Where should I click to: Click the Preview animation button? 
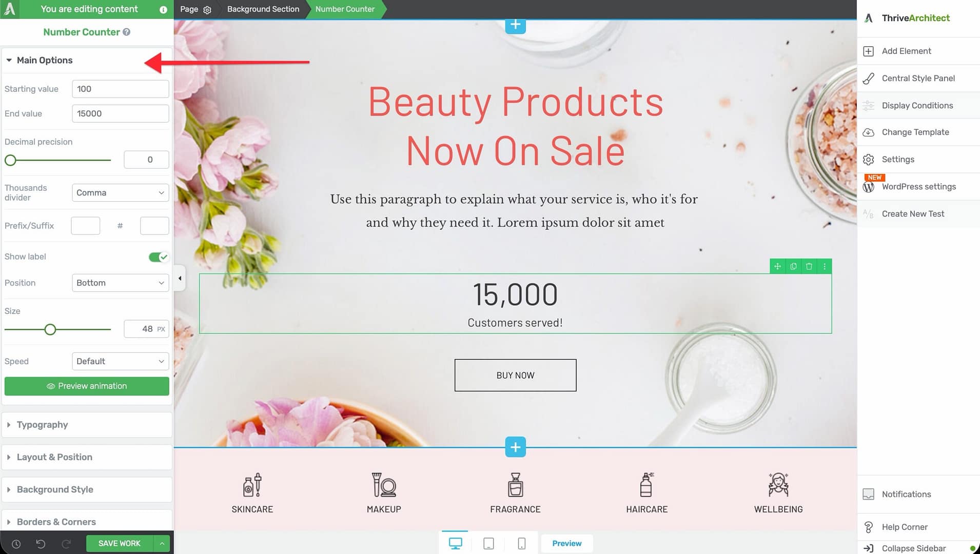(x=87, y=386)
